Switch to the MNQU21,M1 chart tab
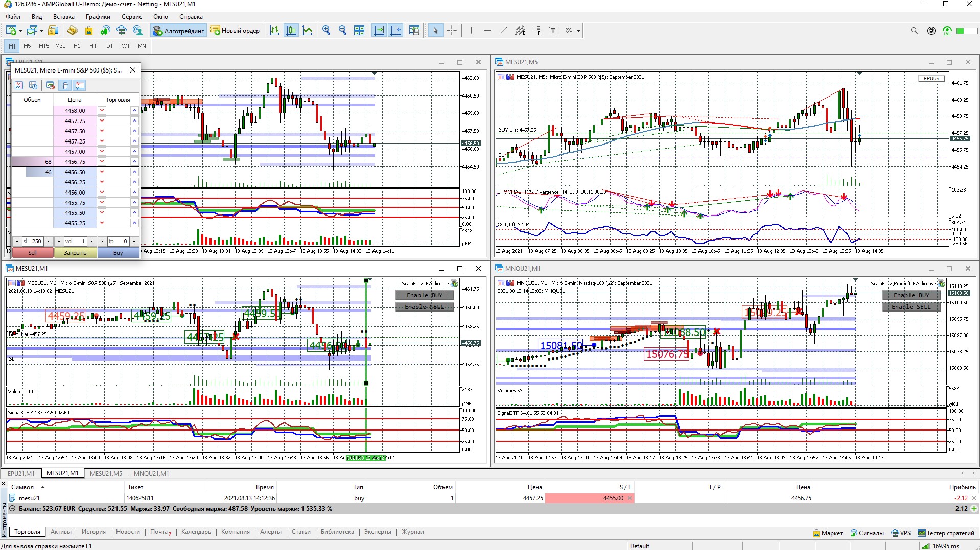 point(151,473)
